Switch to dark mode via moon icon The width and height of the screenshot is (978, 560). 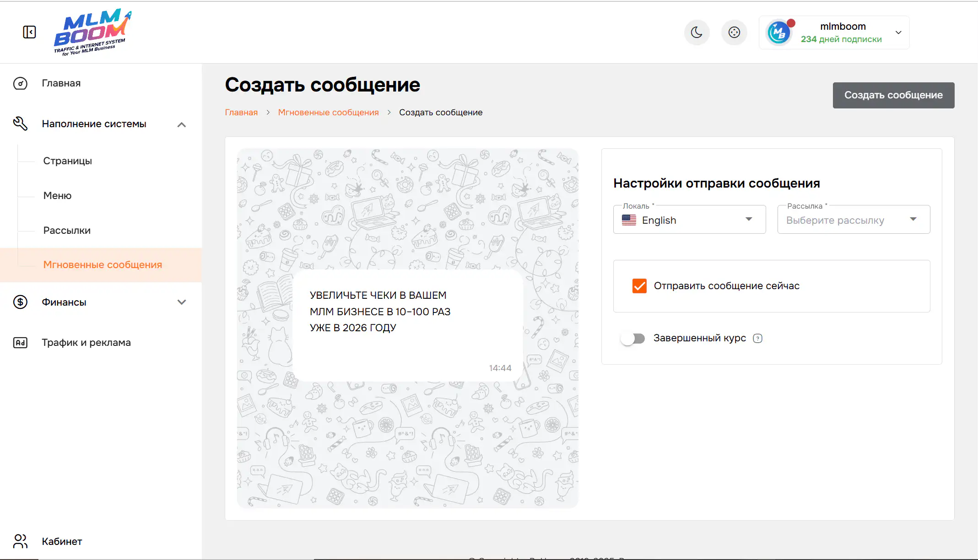(x=697, y=32)
